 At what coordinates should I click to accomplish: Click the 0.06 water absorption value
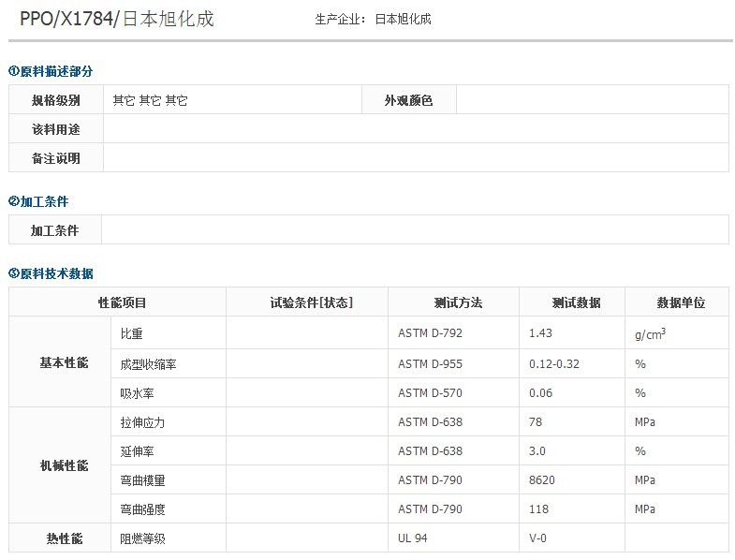[540, 393]
